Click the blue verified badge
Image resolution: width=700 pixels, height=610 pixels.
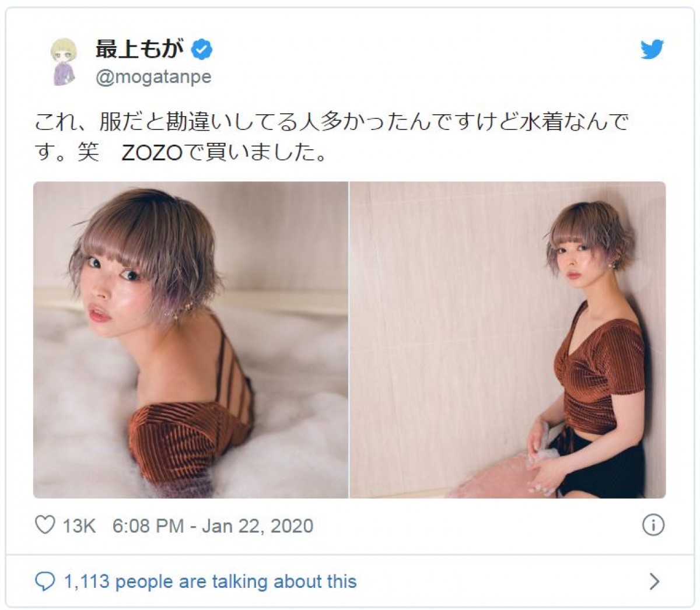click(202, 50)
